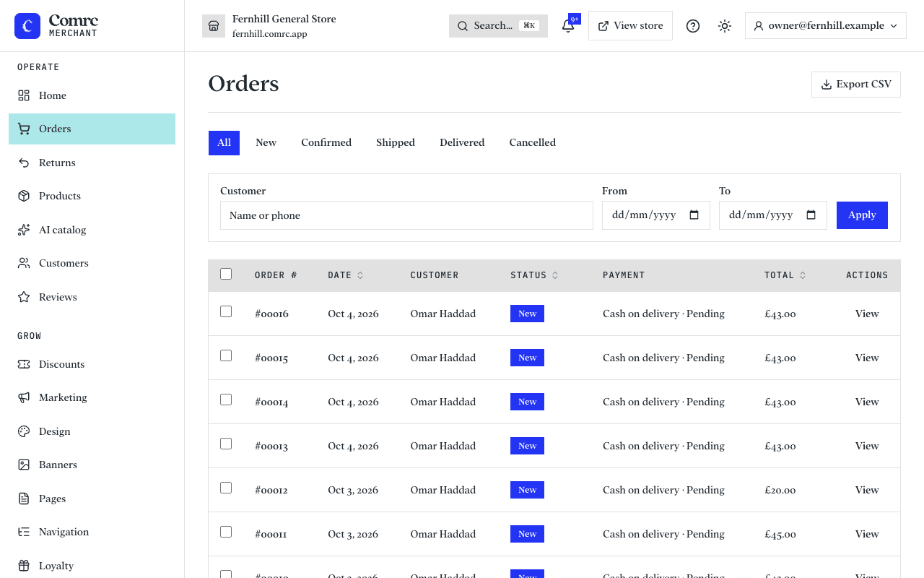
Task: Open Design in the sidebar
Action: pyautogui.click(x=92, y=431)
